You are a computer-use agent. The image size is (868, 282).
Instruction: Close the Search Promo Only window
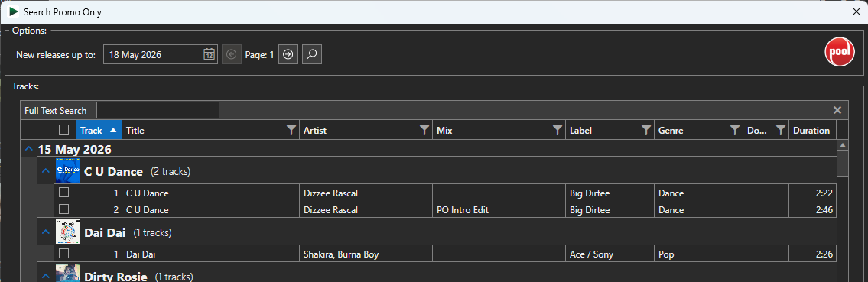(857, 11)
